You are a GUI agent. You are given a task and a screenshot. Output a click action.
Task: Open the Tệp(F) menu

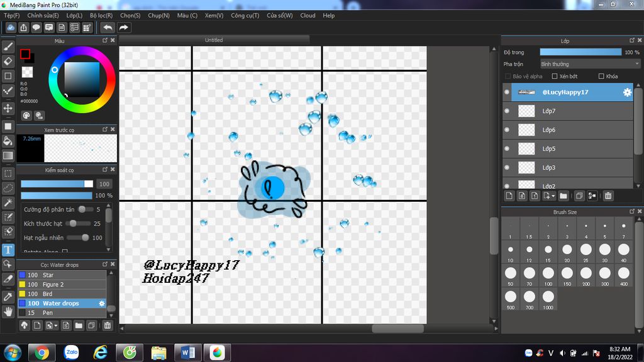click(x=12, y=16)
